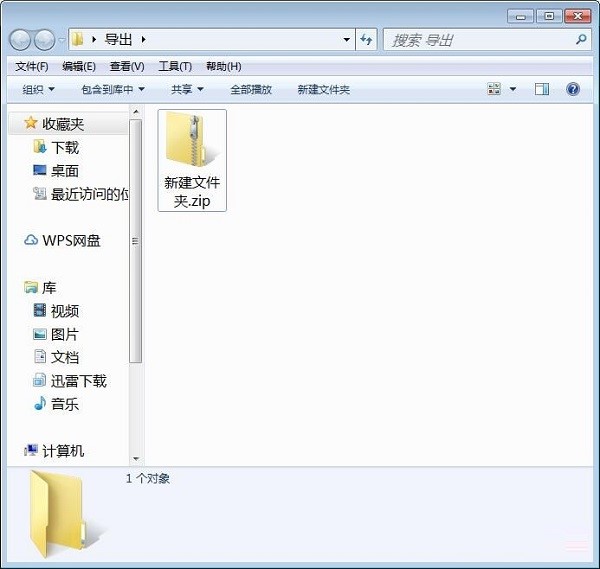The height and width of the screenshot is (569, 600).
Task: Open 最近访问的位置 in favorites
Action: point(90,194)
